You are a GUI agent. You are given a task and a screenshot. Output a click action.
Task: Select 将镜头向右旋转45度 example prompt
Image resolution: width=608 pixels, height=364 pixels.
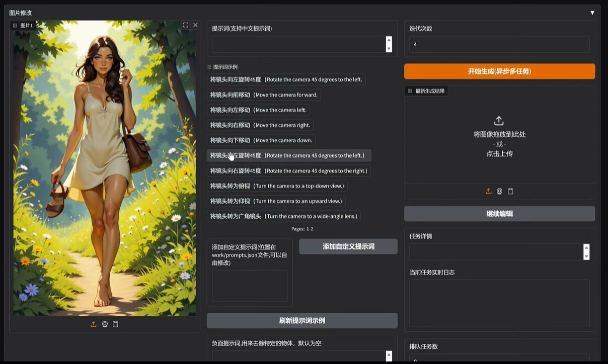tap(289, 170)
